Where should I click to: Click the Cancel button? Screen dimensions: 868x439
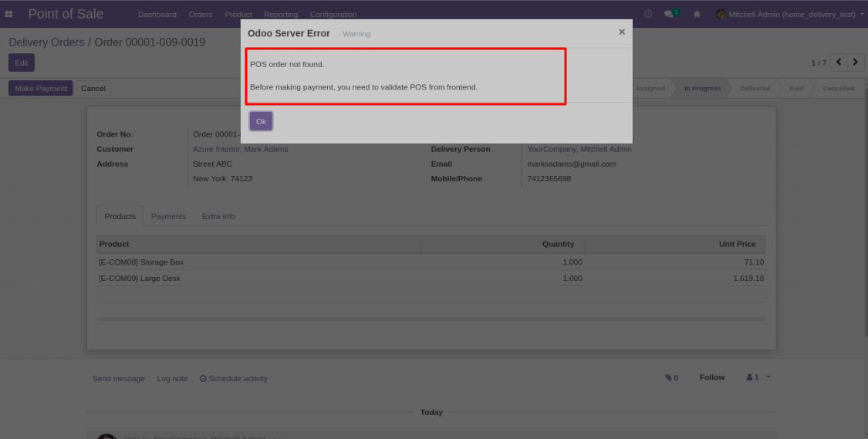tap(93, 89)
